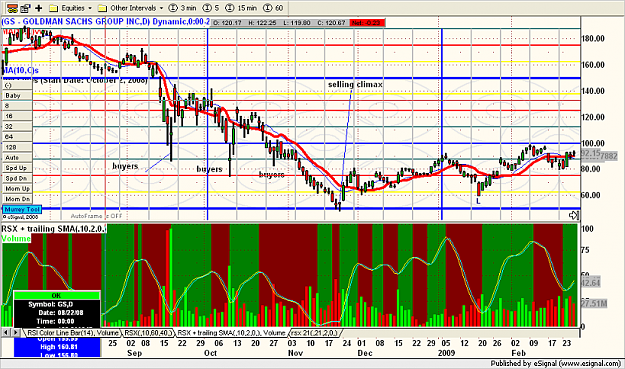Switch chart to 5 interval
The height and width of the screenshot is (369, 625).
(211, 8)
